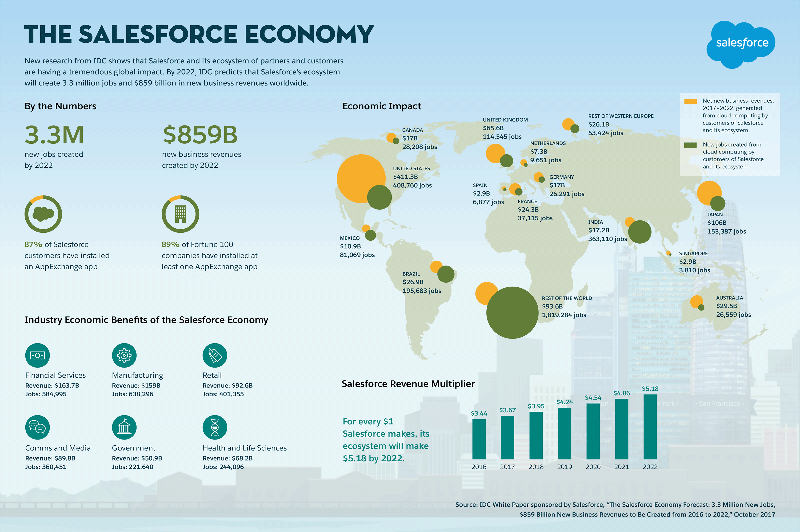Screen dimensions: 800x532
Task: Click '$29.5B' under Australia
Action: click(726, 306)
